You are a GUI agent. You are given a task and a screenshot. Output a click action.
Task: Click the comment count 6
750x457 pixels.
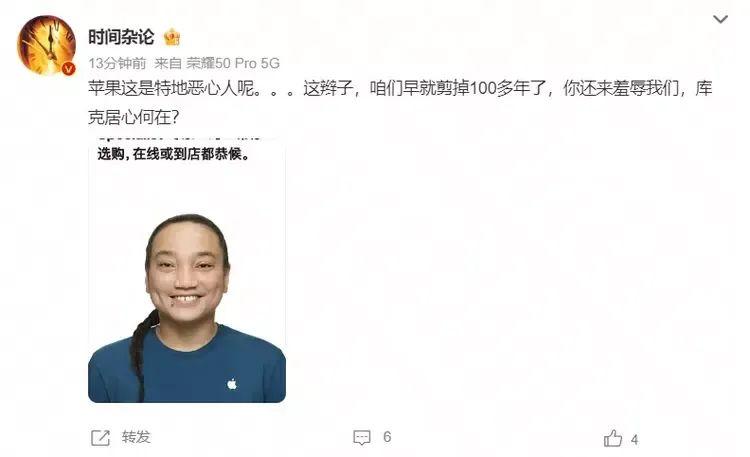(387, 437)
